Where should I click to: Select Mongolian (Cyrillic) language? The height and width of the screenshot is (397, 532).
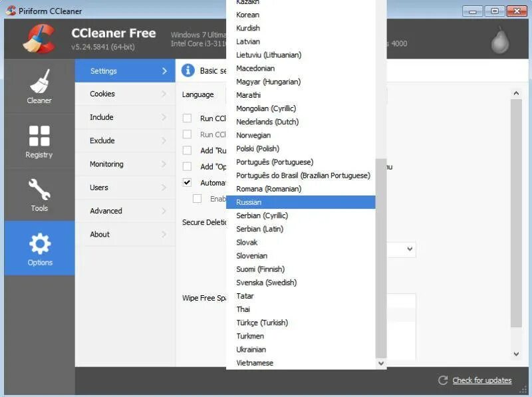coord(301,108)
